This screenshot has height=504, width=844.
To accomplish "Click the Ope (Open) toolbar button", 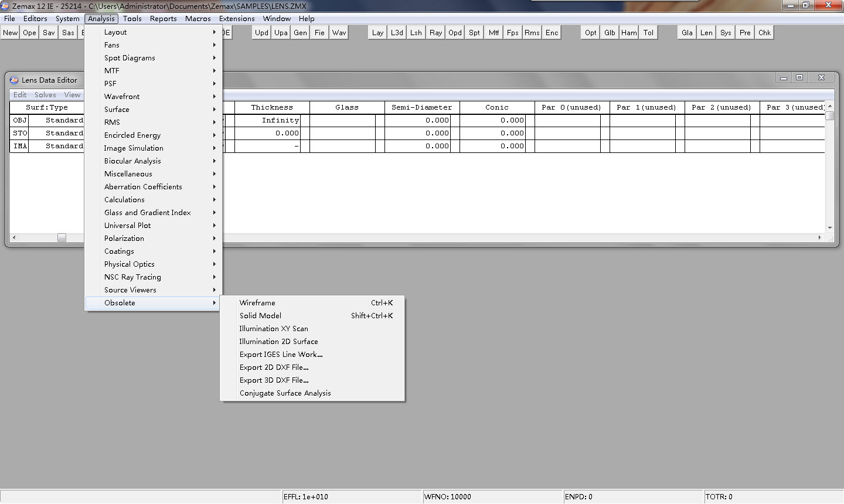I will pyautogui.click(x=30, y=33).
